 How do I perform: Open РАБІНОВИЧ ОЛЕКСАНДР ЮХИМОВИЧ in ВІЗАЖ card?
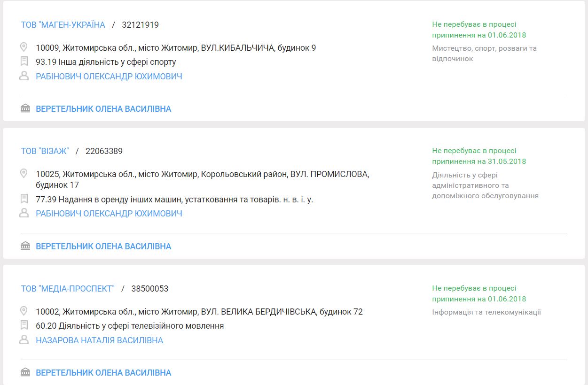[x=109, y=214]
